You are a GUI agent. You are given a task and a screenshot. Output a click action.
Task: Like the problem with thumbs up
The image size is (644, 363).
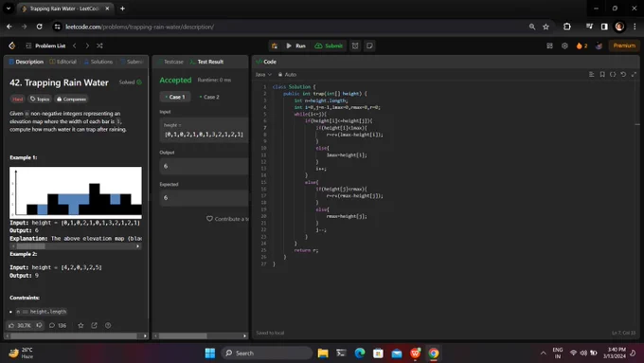(x=20, y=325)
